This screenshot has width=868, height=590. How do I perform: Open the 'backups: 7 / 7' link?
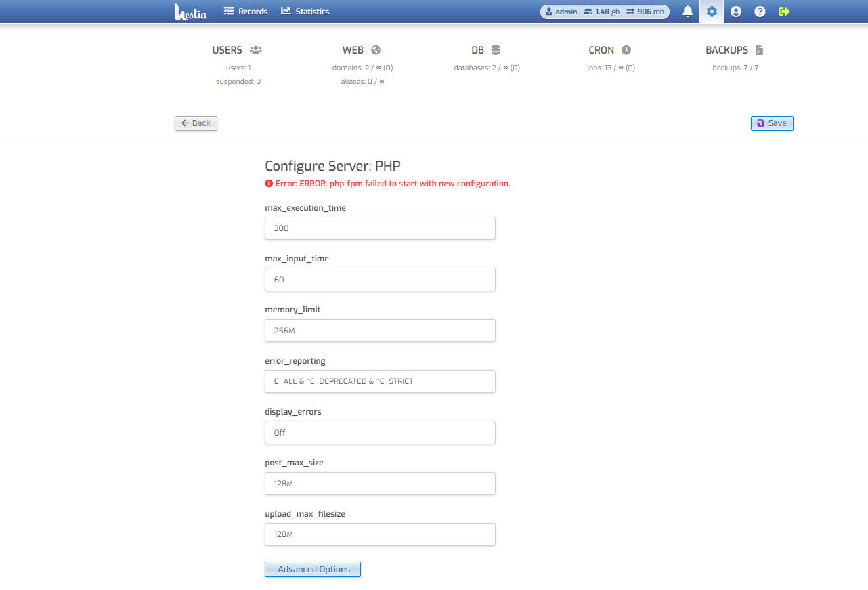click(735, 67)
